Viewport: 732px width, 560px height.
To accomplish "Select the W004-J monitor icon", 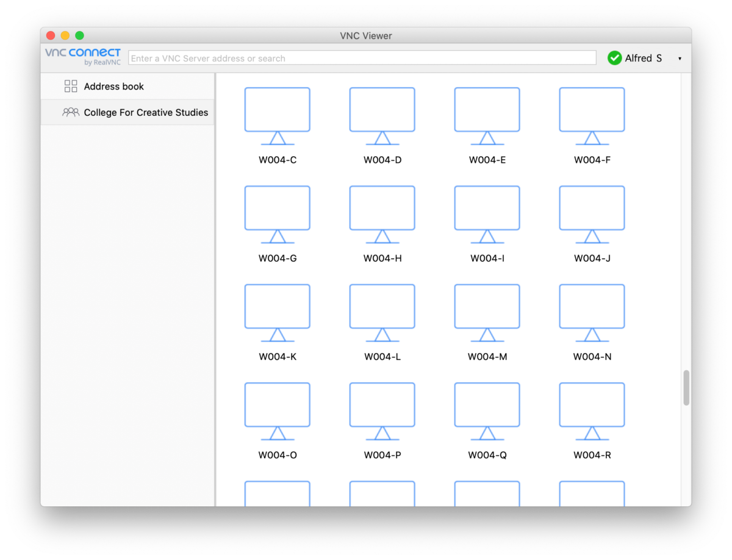I will click(x=592, y=210).
